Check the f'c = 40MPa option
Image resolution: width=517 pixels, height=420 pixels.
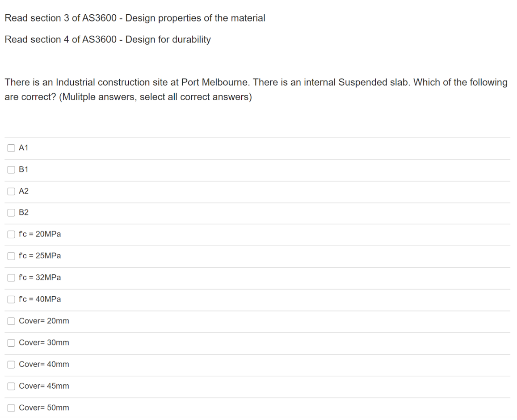(x=11, y=299)
